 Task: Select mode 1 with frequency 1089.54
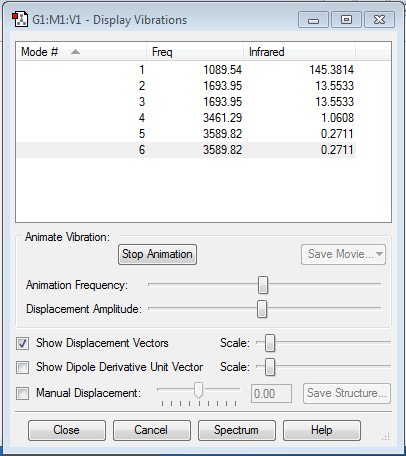(x=186, y=70)
